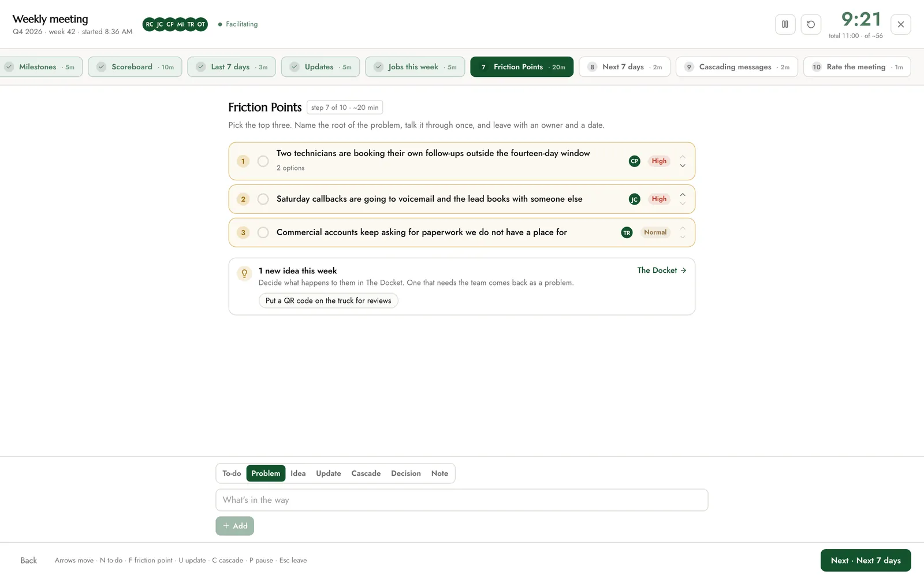Mark Saturday callbacks issue as resolved
924x578 pixels.
[263, 199]
